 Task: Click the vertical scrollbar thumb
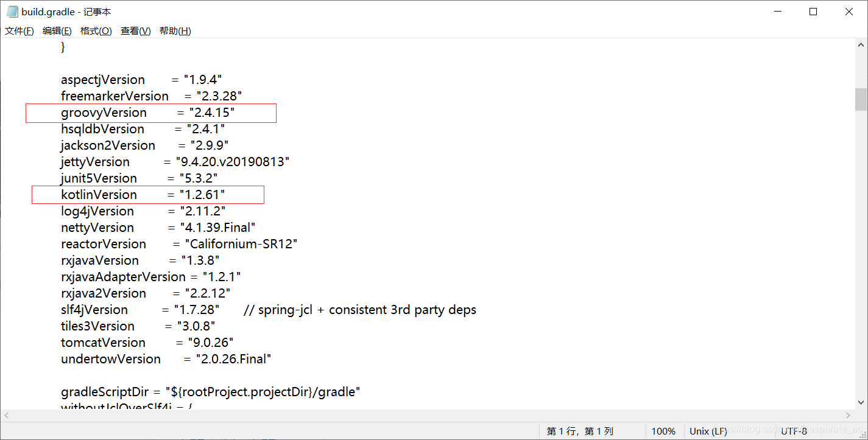click(861, 99)
